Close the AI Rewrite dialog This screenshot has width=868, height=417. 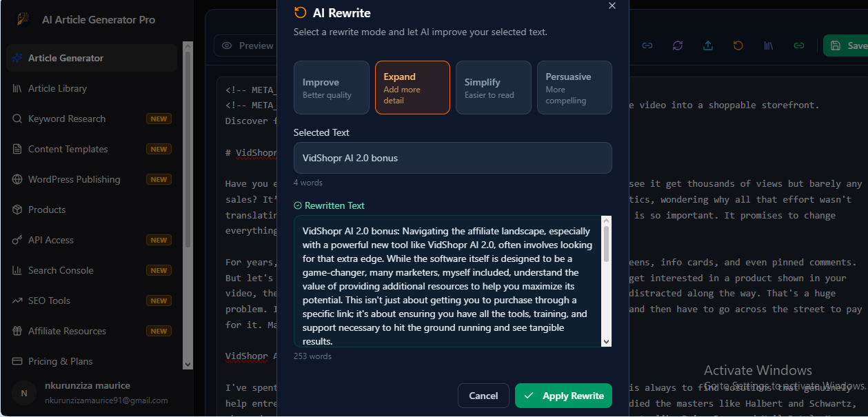(x=612, y=6)
